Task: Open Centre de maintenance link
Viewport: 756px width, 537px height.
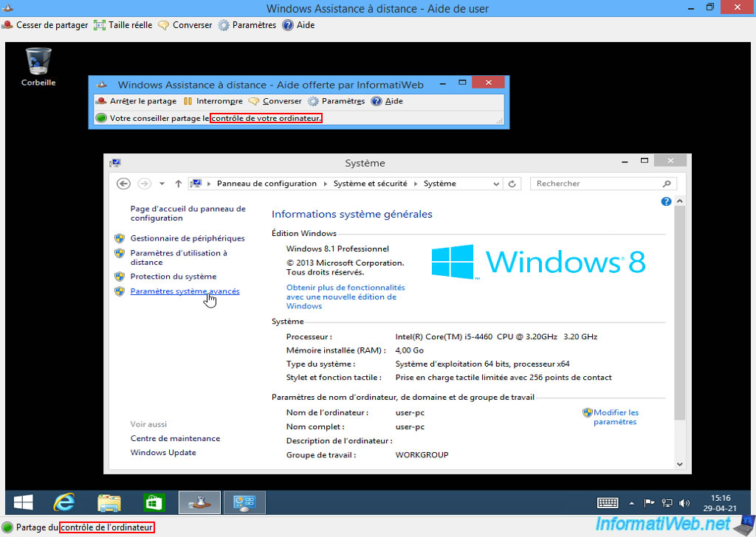Action: pyautogui.click(x=175, y=438)
